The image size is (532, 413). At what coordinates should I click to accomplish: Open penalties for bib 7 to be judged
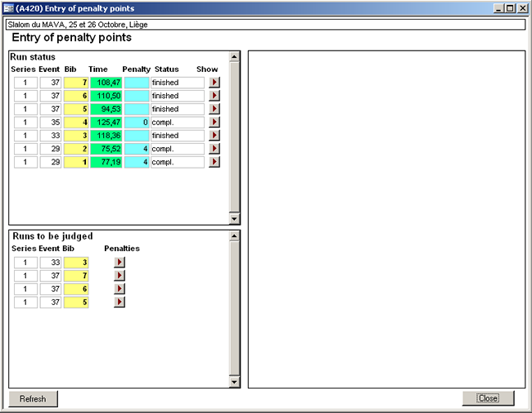point(119,276)
